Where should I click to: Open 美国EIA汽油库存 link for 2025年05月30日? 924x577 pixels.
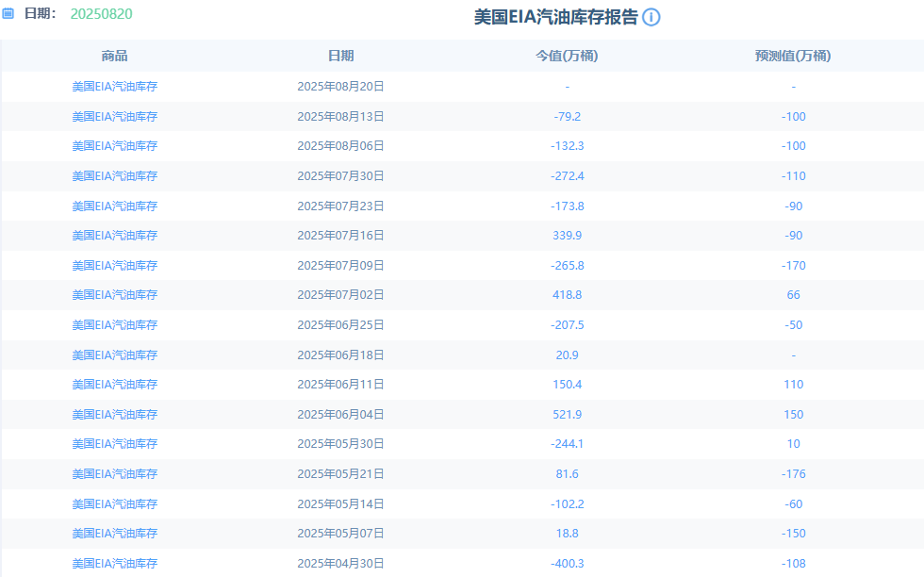pyautogui.click(x=115, y=444)
